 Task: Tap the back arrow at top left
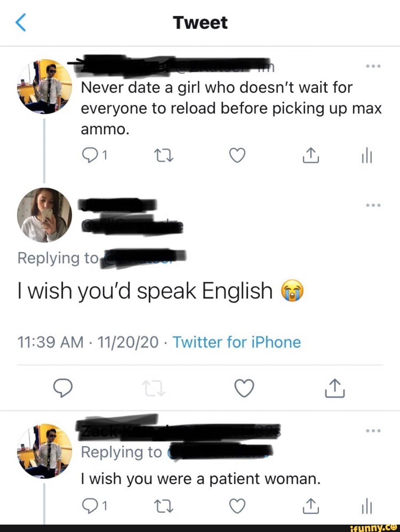[21, 22]
